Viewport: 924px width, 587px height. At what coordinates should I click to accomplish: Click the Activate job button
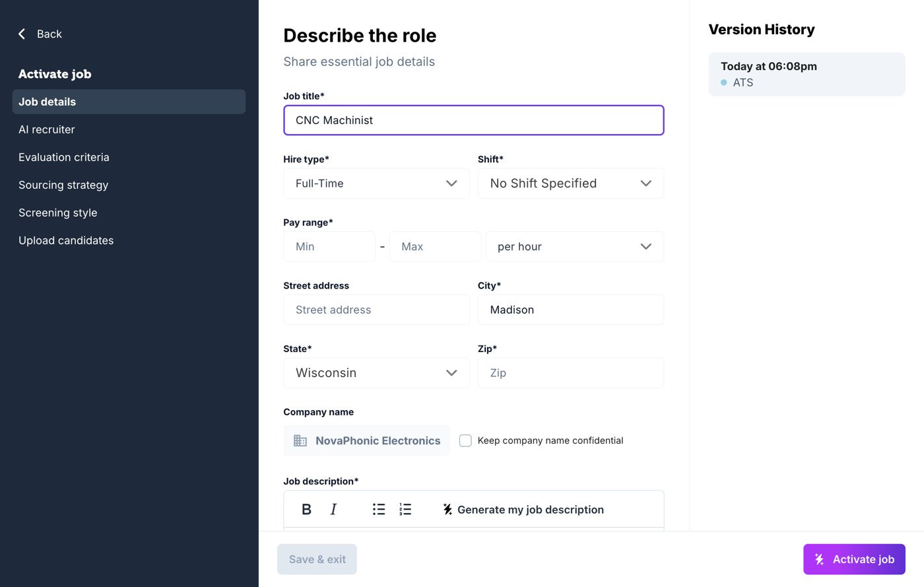coord(854,559)
